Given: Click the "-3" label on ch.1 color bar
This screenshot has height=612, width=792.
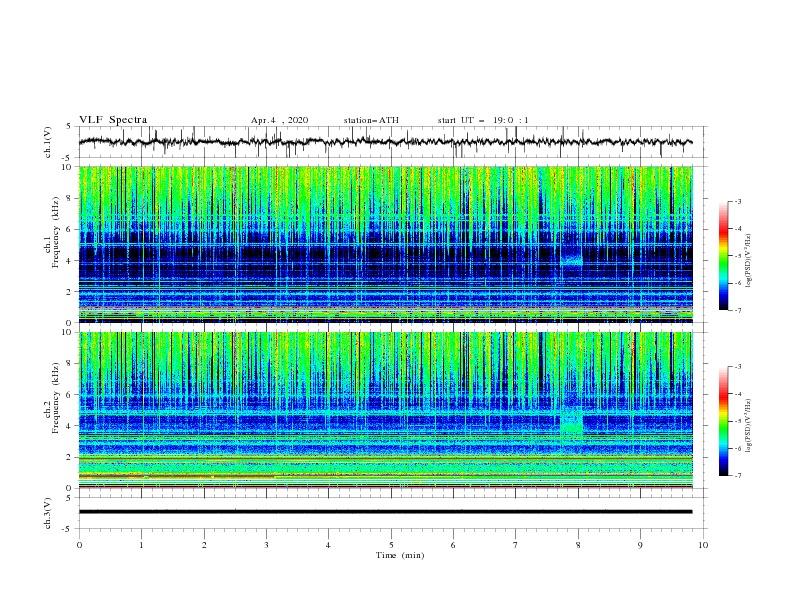Looking at the screenshot, I should (x=737, y=201).
